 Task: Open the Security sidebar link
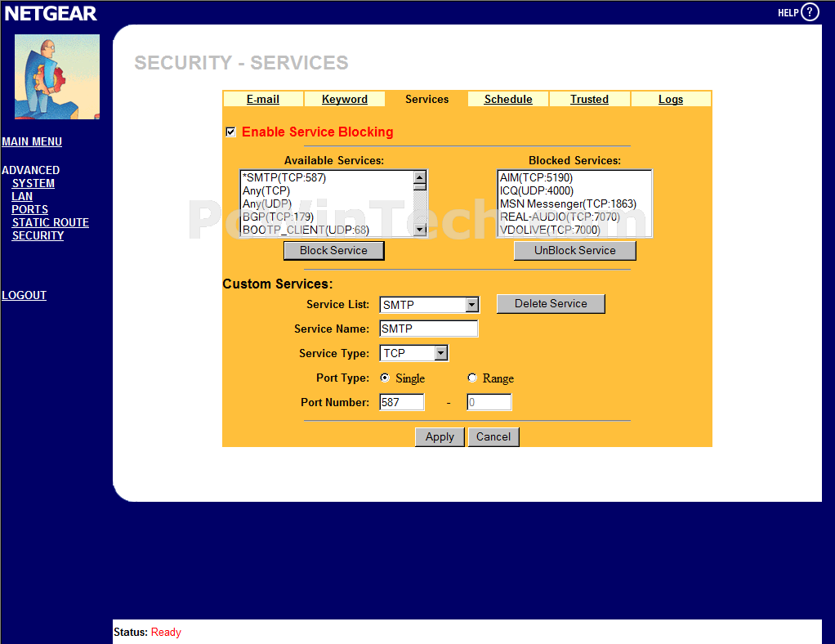click(38, 235)
